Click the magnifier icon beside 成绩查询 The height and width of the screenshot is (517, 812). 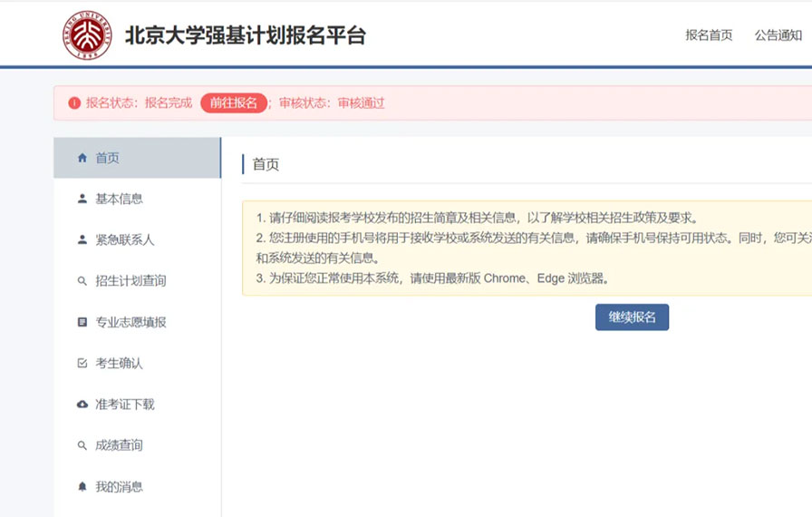pos(82,445)
